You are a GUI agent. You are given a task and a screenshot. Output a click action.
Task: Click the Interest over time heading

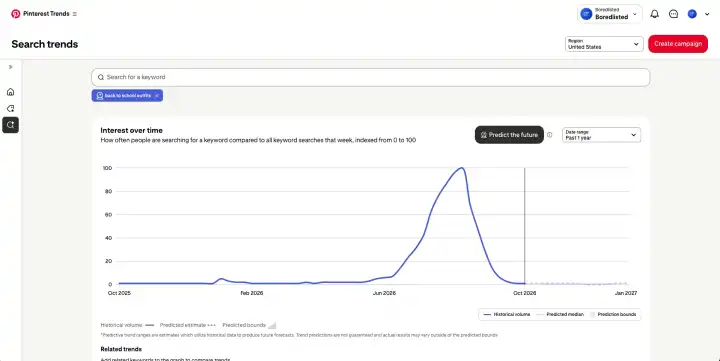pos(131,130)
